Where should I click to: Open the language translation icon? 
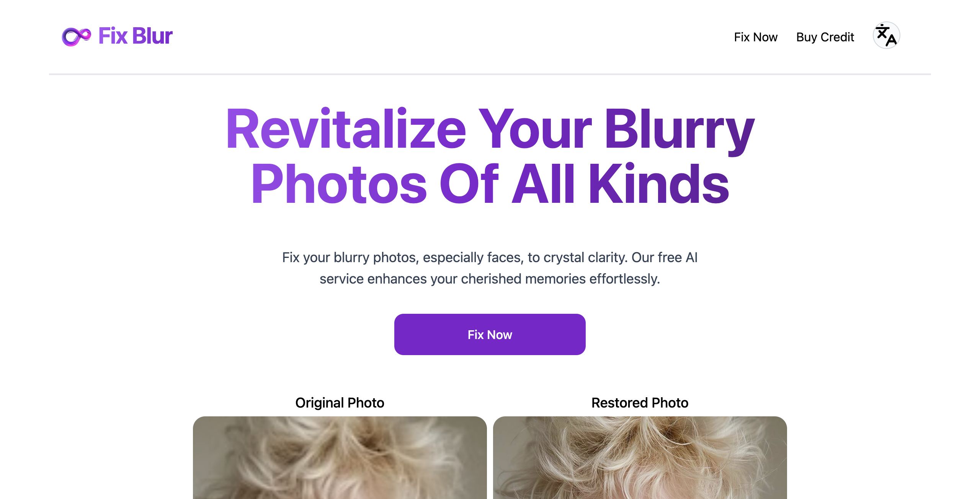click(886, 35)
